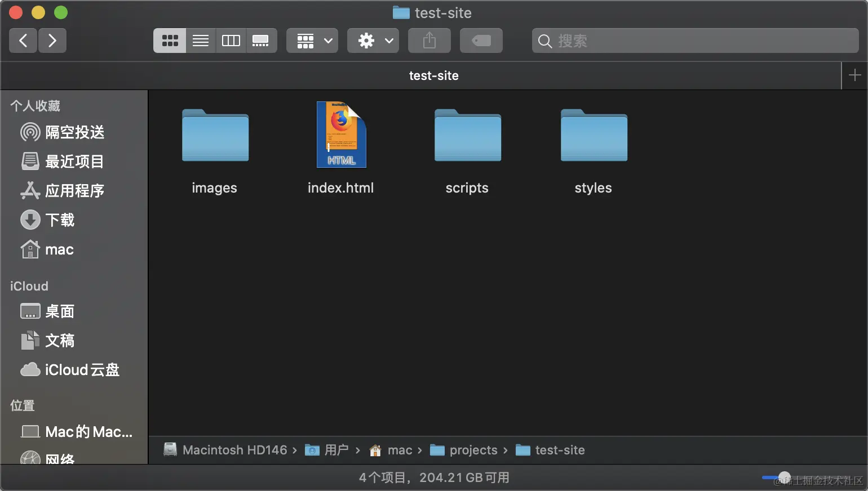This screenshot has height=491, width=868.
Task: Open the gear action menu
Action: point(373,41)
